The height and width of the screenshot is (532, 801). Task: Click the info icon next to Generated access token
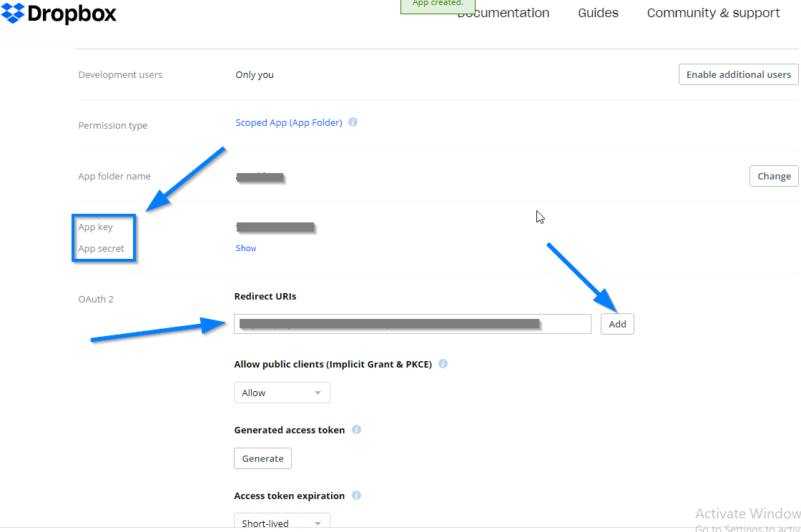point(355,430)
